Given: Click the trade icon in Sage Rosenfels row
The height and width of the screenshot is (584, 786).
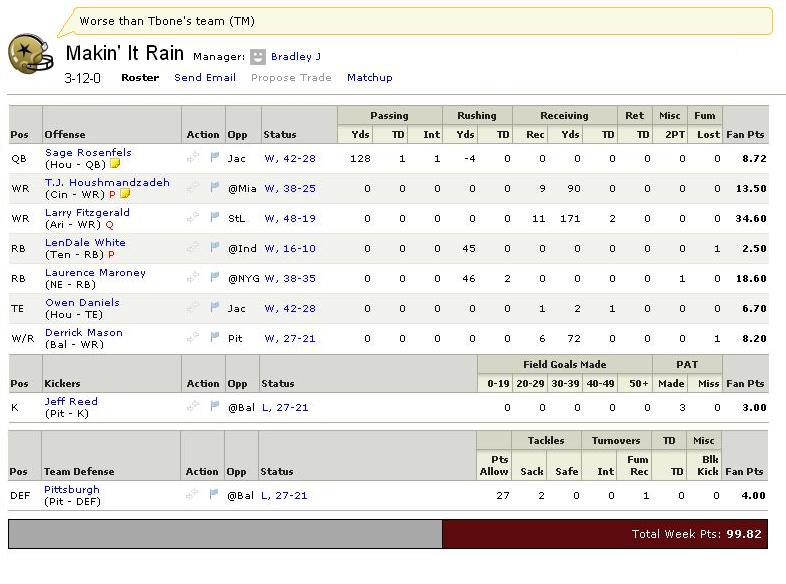Looking at the screenshot, I should 192,158.
